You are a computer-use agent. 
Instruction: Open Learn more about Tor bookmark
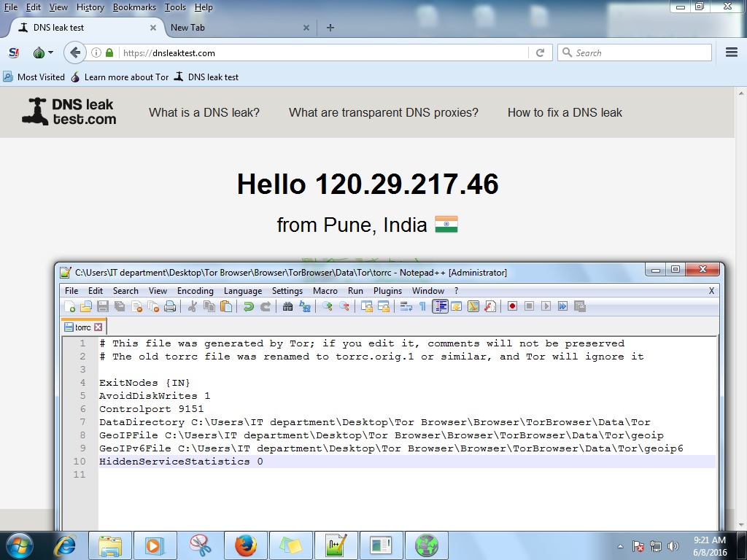coord(120,77)
